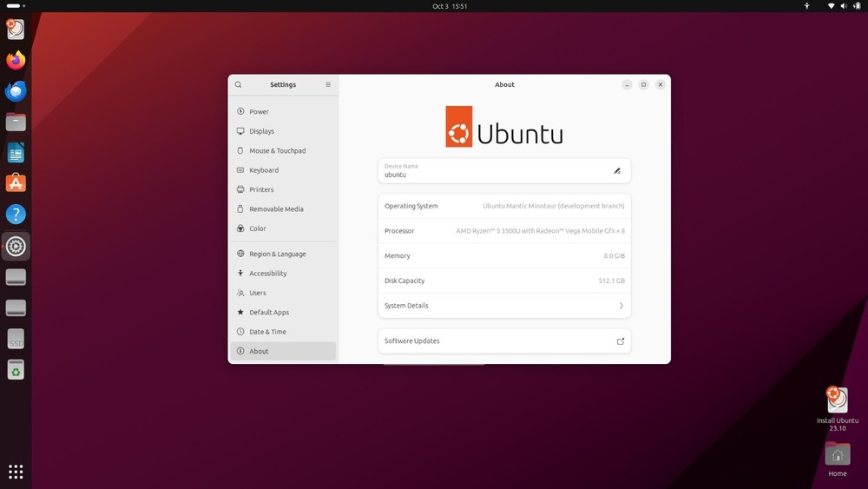The width and height of the screenshot is (868, 489).
Task: Open Trash from the dock
Action: pyautogui.click(x=16, y=369)
